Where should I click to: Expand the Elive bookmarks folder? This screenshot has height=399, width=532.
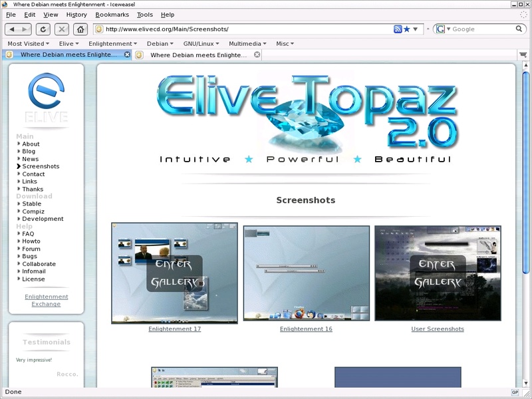pyautogui.click(x=69, y=44)
